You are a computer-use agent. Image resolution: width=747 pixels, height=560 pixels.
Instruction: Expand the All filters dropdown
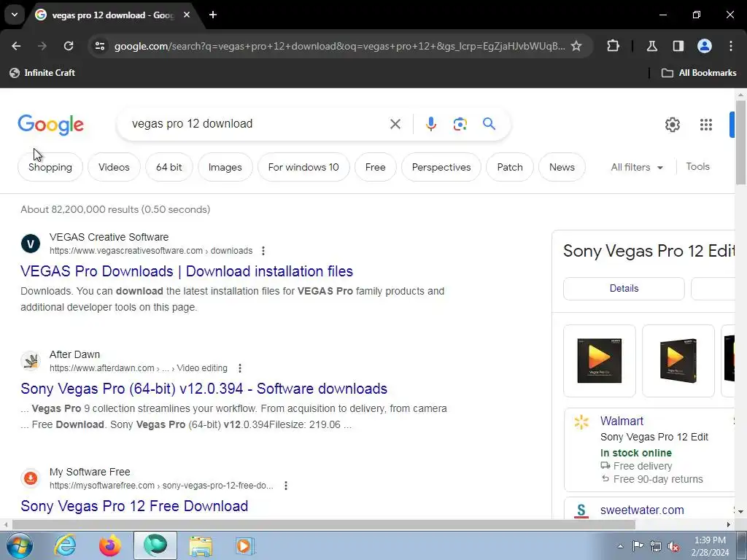coord(637,167)
